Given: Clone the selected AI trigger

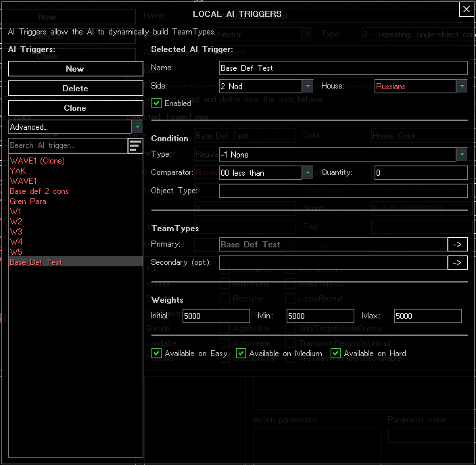Looking at the screenshot, I should pos(75,108).
